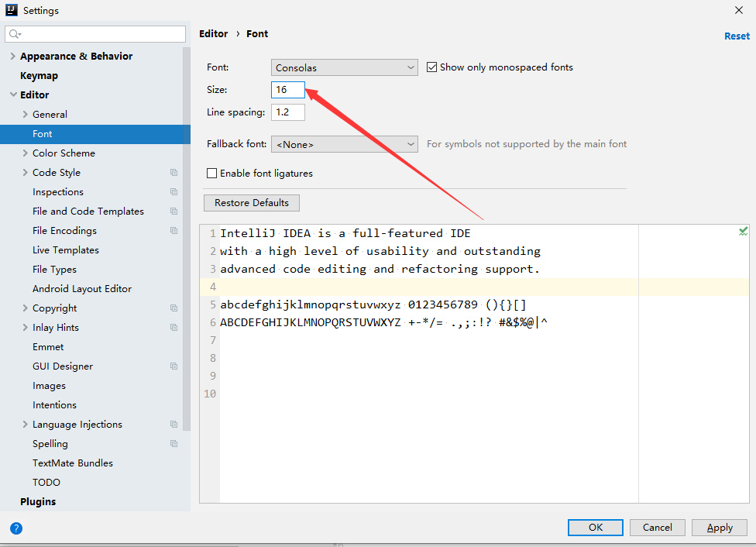756x547 pixels.
Task: Click the project-scope icon beside File Encodings
Action: (174, 231)
